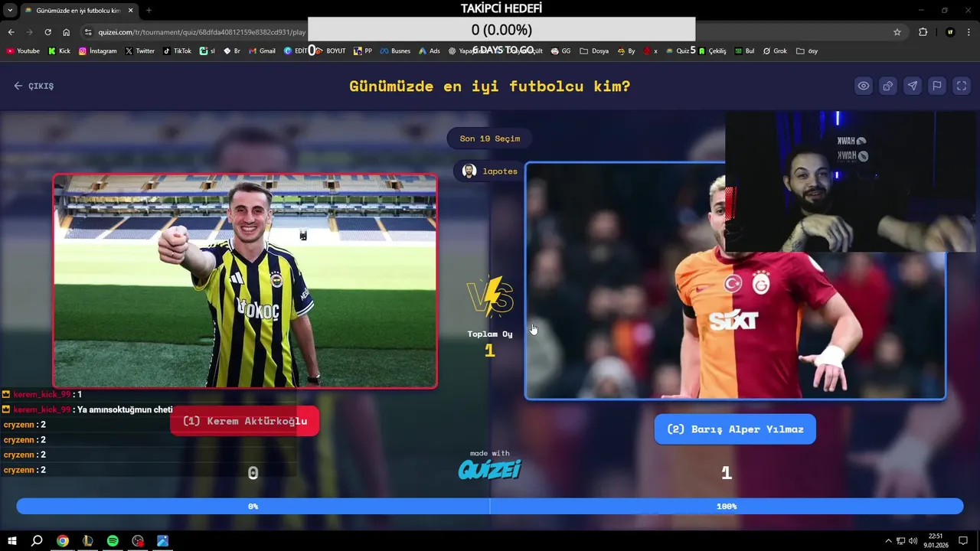The image size is (980, 551).
Task: Toggle the eye visibility icon
Action: click(x=863, y=86)
